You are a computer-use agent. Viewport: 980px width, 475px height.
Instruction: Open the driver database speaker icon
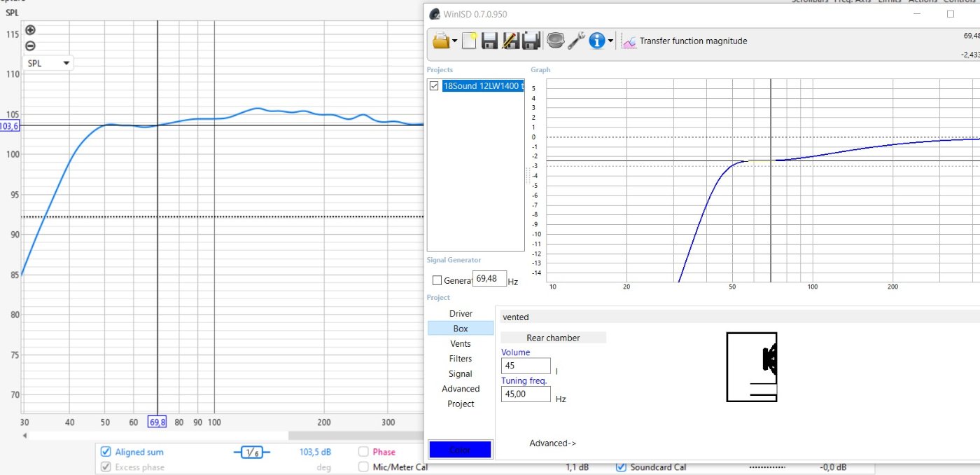pos(555,41)
